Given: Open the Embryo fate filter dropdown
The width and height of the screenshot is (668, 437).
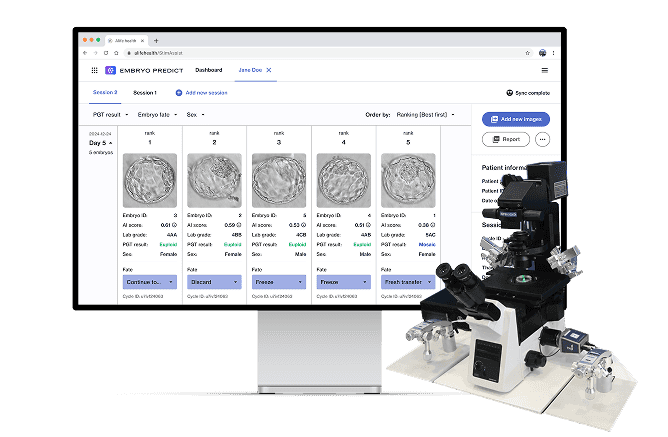Looking at the screenshot, I should click(157, 115).
